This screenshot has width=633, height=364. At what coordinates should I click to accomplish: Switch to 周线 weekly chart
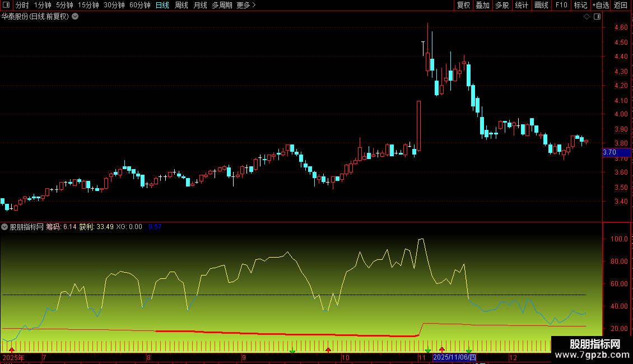click(181, 5)
